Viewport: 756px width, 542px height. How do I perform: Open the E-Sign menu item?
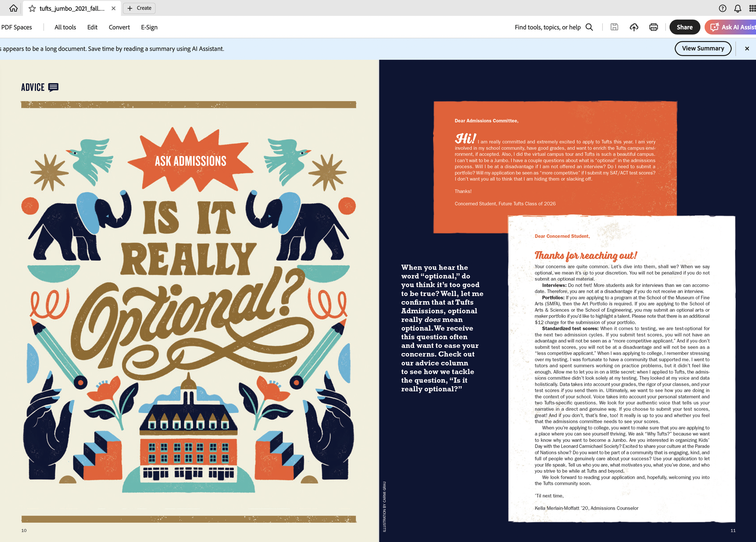point(149,27)
